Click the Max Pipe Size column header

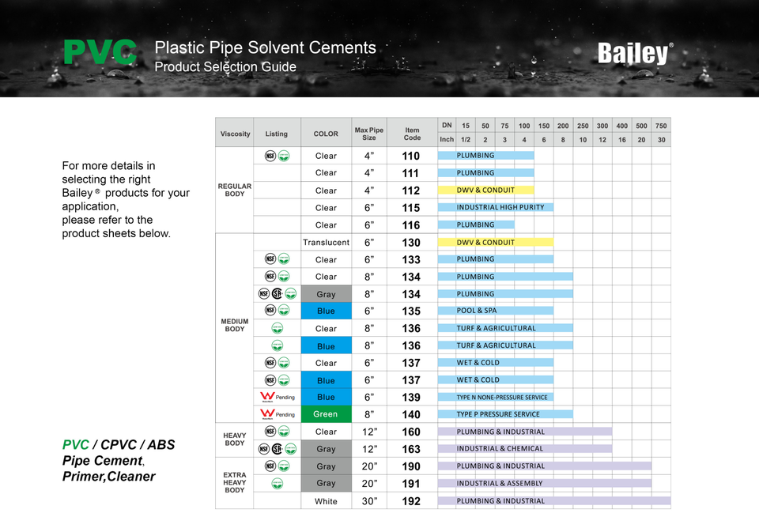pyautogui.click(x=369, y=132)
